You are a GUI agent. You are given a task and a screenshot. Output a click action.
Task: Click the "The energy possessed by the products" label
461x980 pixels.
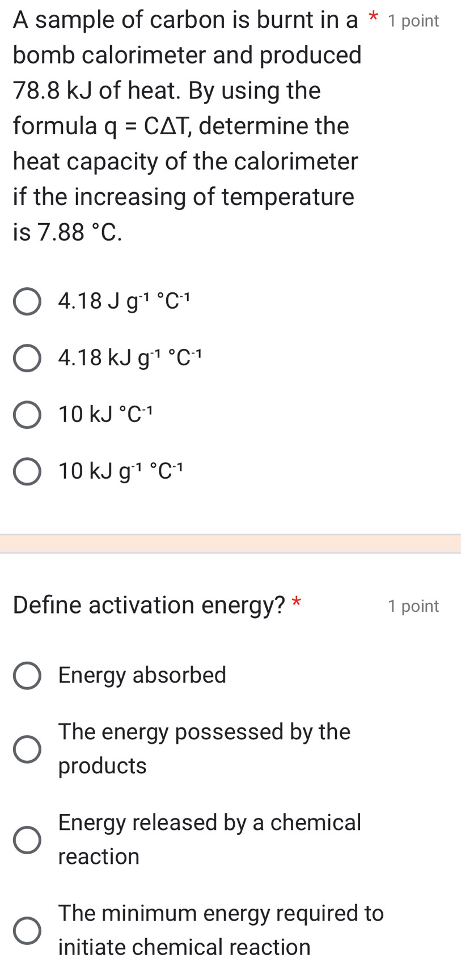click(204, 748)
